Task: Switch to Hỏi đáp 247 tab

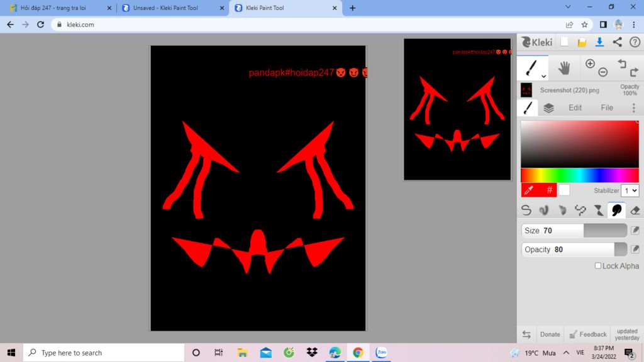Action: [61, 8]
